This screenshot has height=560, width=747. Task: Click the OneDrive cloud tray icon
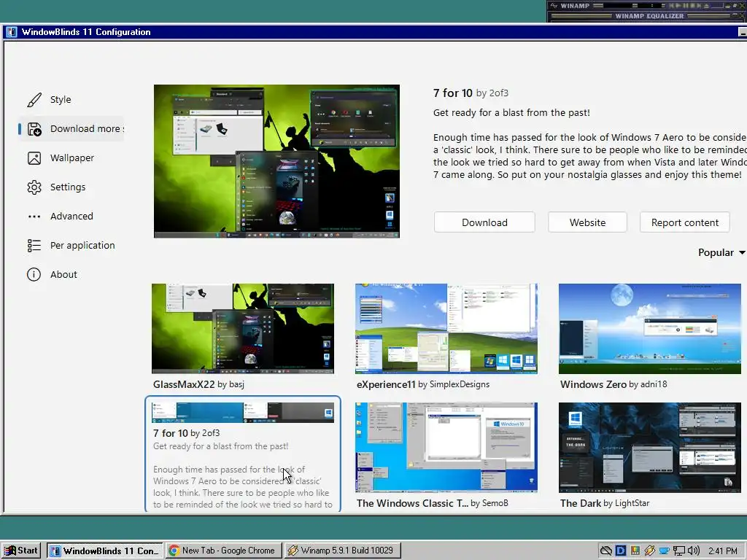[606, 551]
